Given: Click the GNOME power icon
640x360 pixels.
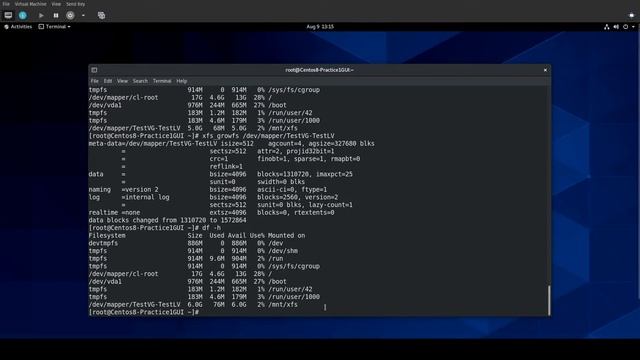Looking at the screenshot, I should (x=625, y=27).
